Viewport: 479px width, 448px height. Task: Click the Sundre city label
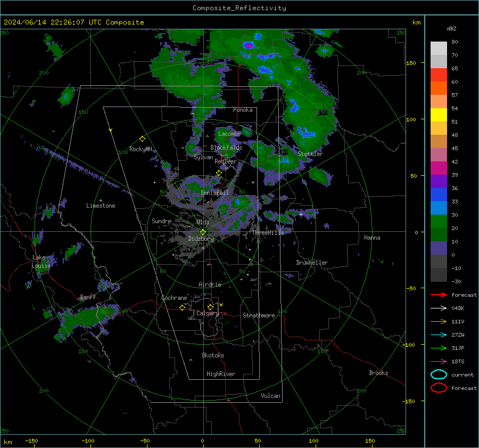(x=162, y=221)
